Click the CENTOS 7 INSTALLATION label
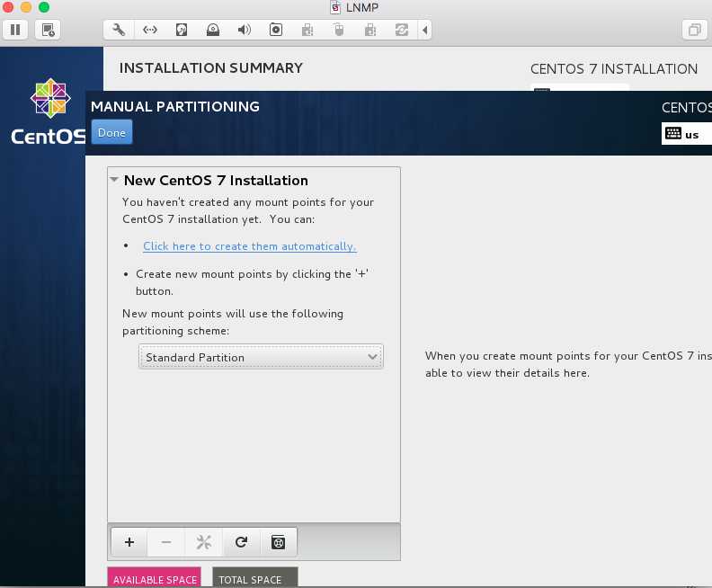This screenshot has width=712, height=588. pyautogui.click(x=614, y=69)
